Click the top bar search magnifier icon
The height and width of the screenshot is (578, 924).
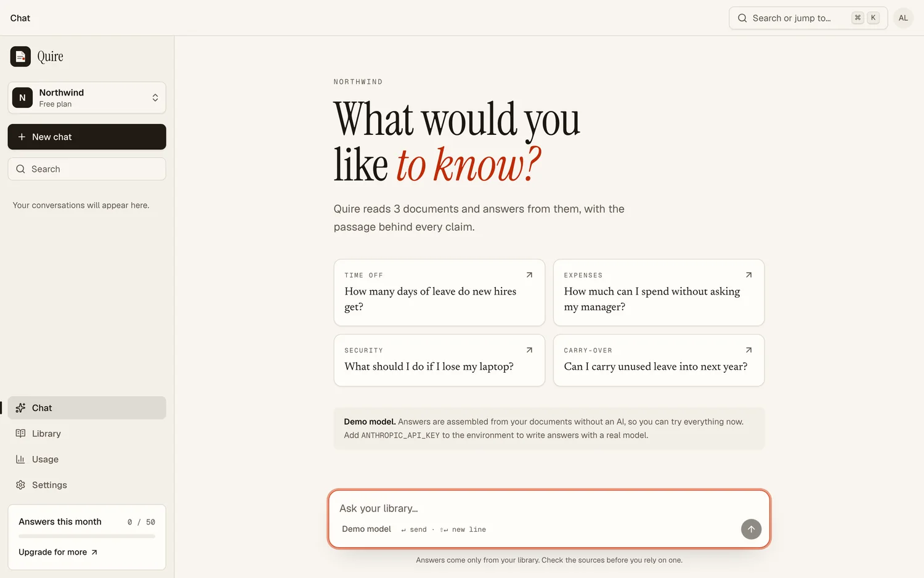[742, 18]
